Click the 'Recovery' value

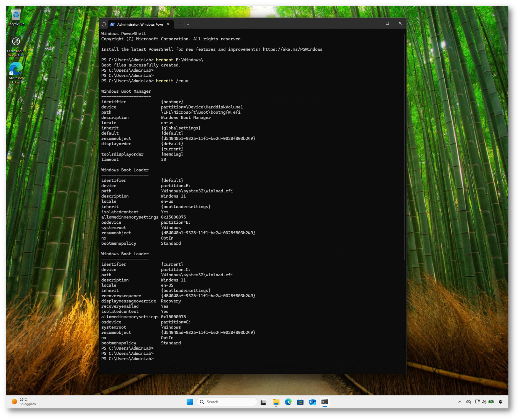point(171,301)
